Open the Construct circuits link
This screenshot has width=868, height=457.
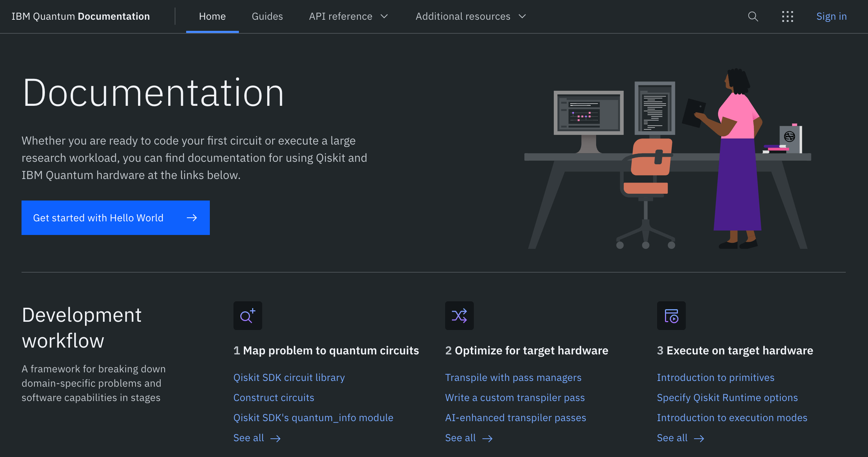(x=274, y=397)
